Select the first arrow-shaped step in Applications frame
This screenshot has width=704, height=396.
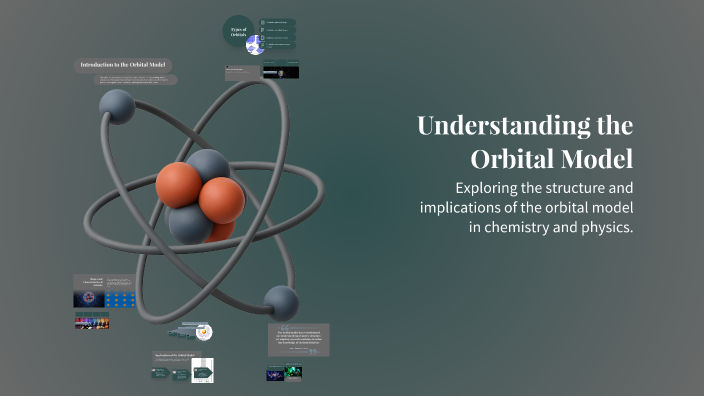[161, 372]
